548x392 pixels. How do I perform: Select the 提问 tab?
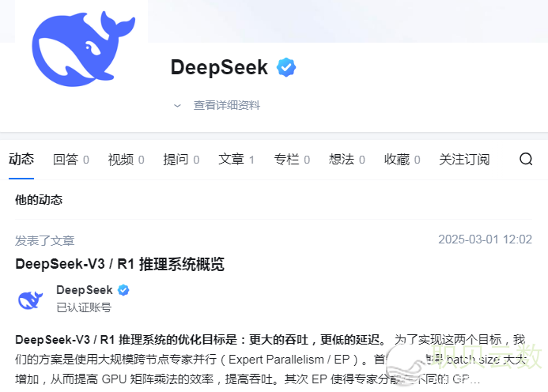[181, 160]
